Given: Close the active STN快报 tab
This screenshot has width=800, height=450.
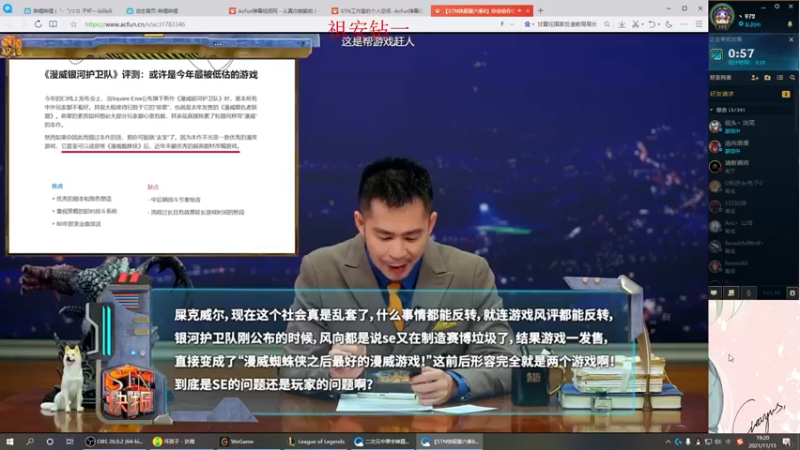Looking at the screenshot, I should 528,11.
